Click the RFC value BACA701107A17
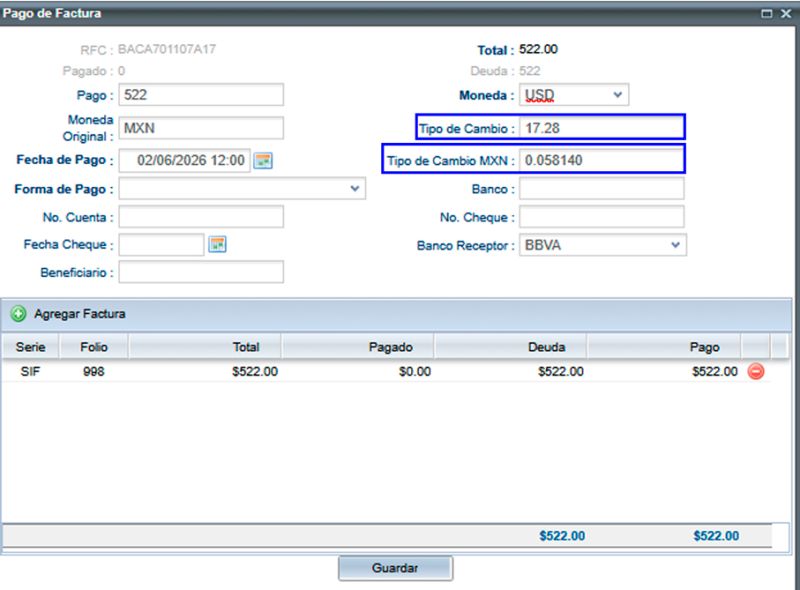This screenshot has width=800, height=590. (167, 49)
